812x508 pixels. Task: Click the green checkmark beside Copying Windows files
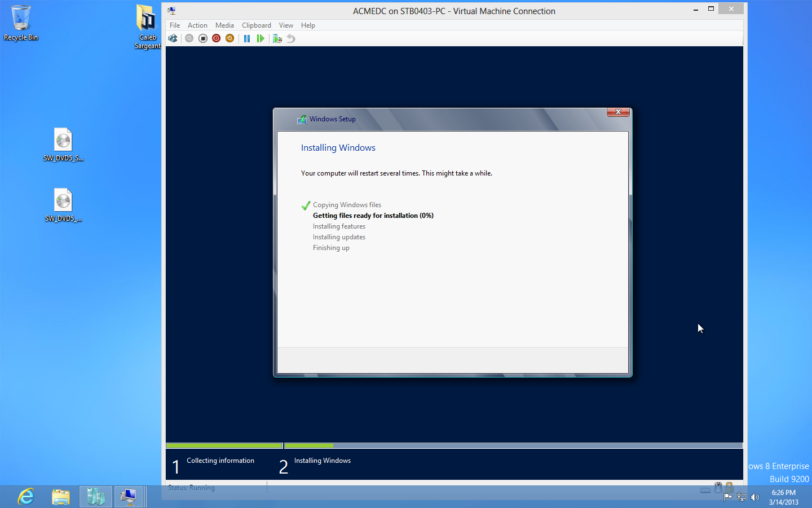tap(306, 205)
